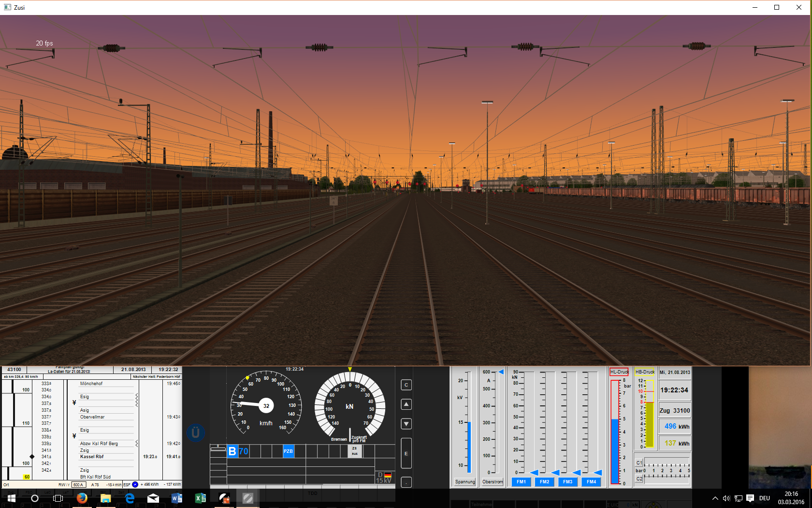This screenshot has height=508, width=812.
Task: Click the Spannung label button
Action: point(465,482)
